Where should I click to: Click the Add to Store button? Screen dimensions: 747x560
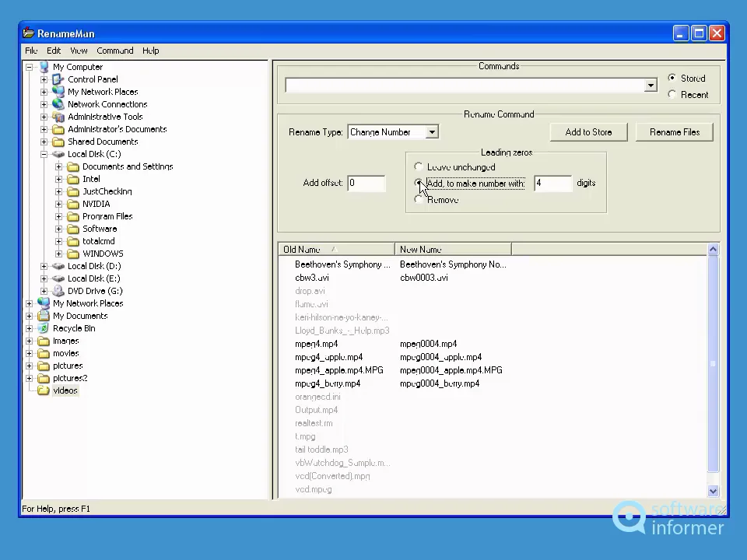click(x=588, y=132)
